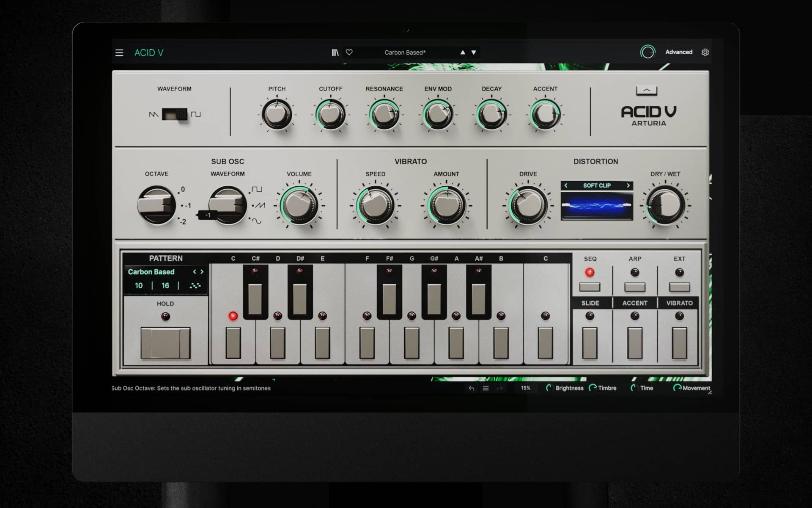Open the preset browser library icon
The width and height of the screenshot is (812, 508).
click(335, 52)
